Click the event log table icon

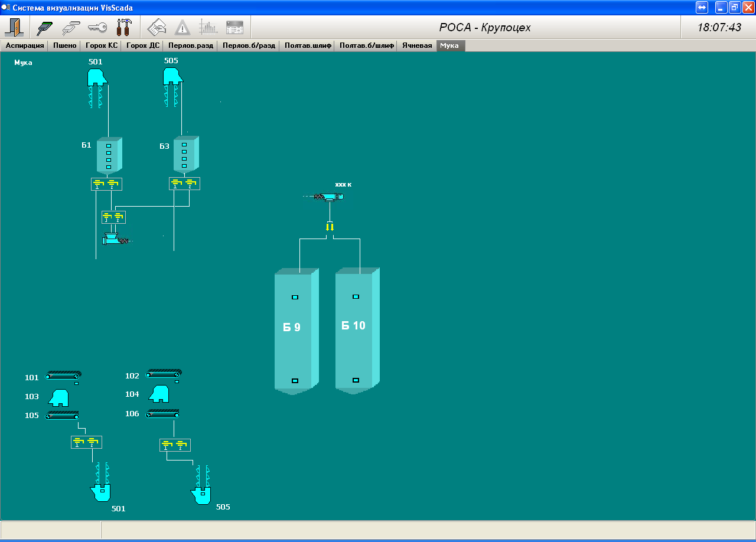[x=234, y=27]
